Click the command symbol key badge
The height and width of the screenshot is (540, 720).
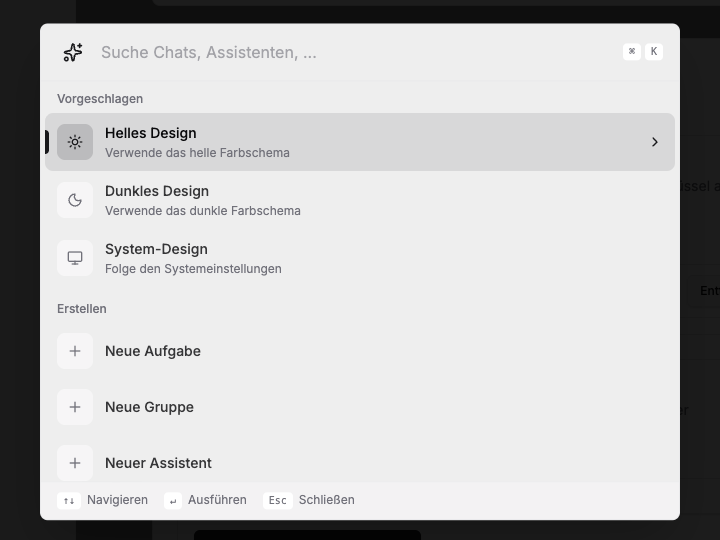632,51
